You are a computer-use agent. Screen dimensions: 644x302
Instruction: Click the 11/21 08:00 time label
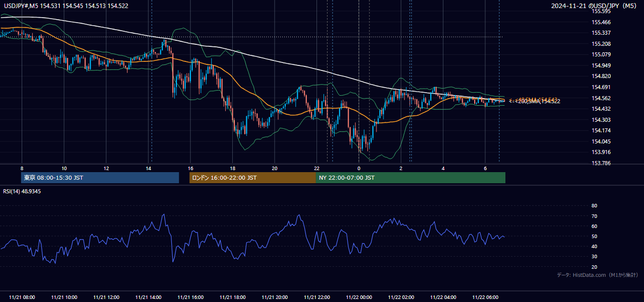click(x=22, y=297)
